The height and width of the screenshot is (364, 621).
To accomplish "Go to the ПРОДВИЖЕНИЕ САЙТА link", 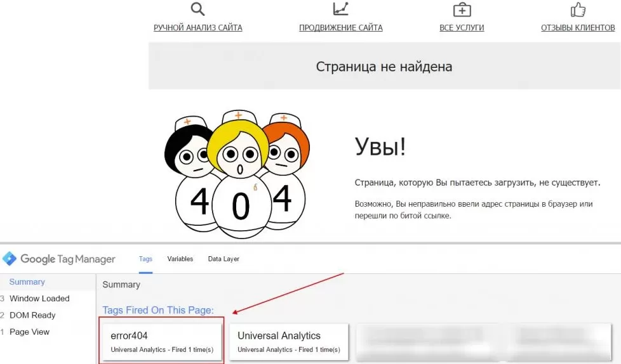I will [341, 28].
